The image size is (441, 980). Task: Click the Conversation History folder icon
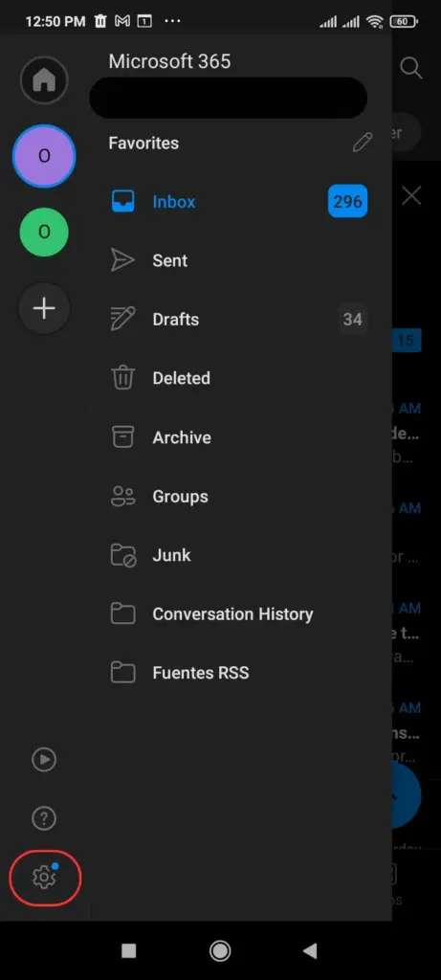pos(122,613)
